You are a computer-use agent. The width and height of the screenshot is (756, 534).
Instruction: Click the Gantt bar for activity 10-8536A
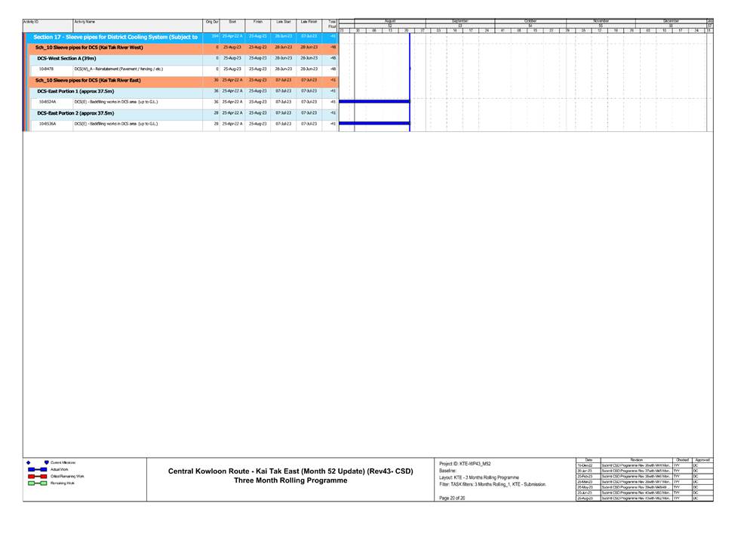(x=374, y=123)
